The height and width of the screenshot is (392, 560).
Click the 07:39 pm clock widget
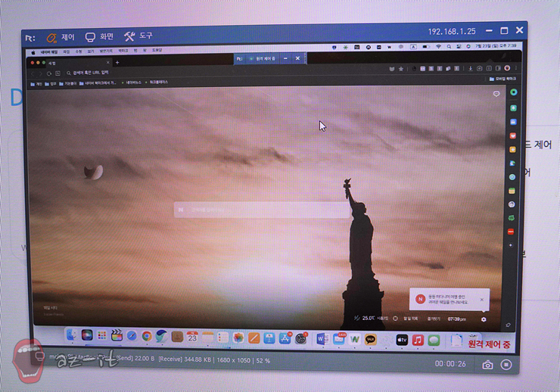(x=457, y=319)
